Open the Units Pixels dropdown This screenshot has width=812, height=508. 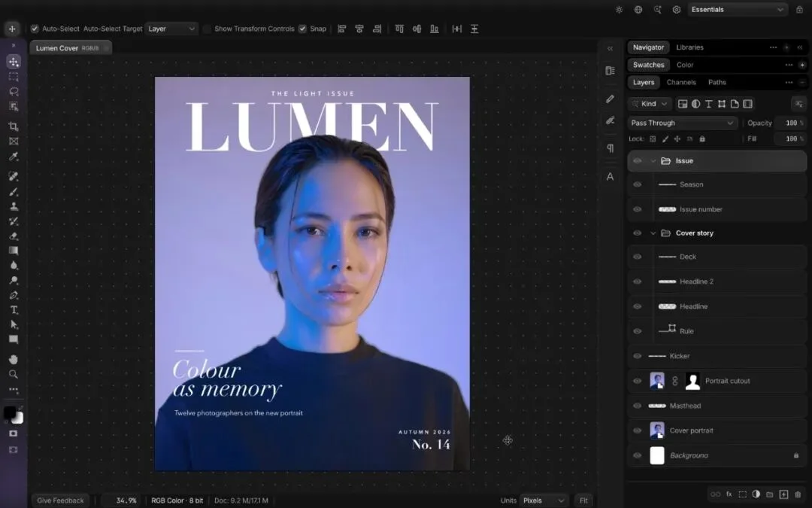click(x=544, y=500)
